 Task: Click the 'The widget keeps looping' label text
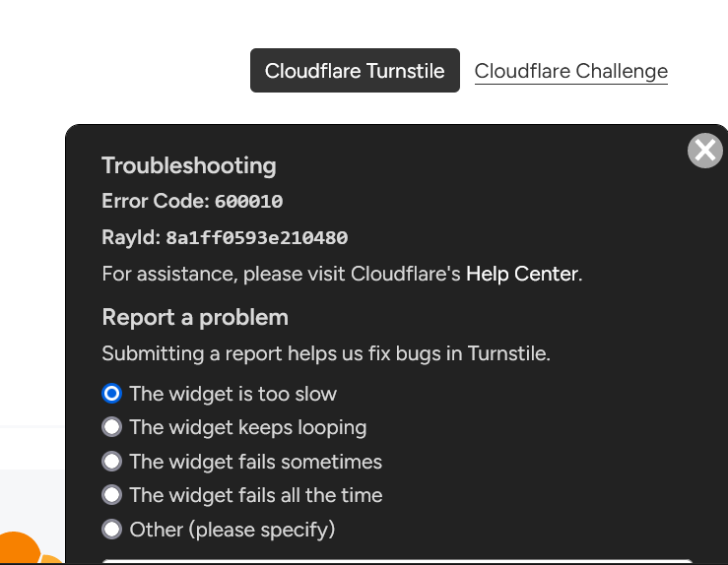248,428
